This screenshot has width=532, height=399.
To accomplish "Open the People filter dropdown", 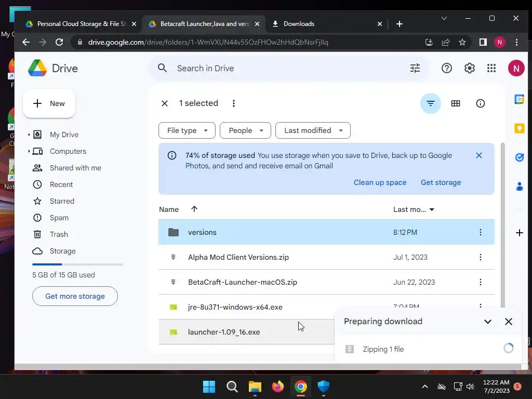I will [x=245, y=130].
